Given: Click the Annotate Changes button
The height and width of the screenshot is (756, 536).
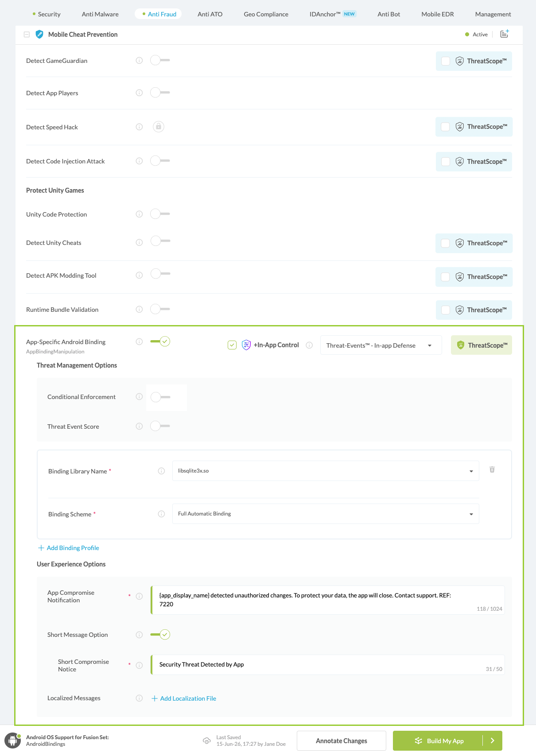Looking at the screenshot, I should [342, 740].
